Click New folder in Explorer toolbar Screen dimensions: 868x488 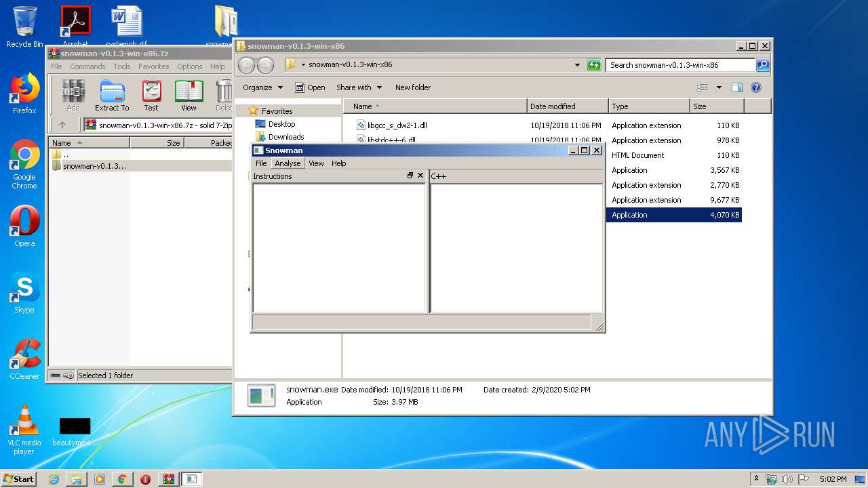coord(413,87)
